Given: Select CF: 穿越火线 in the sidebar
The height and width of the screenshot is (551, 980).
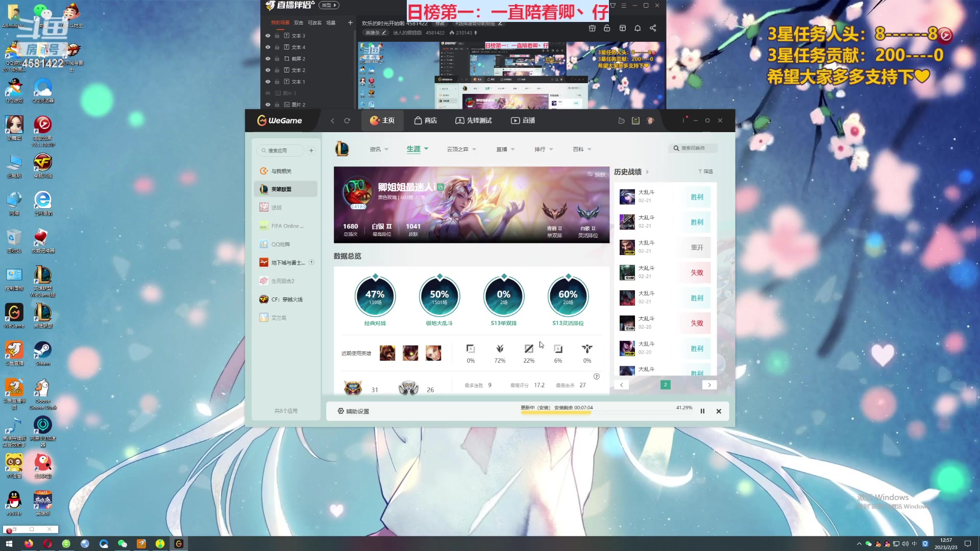Looking at the screenshot, I should 285,299.
